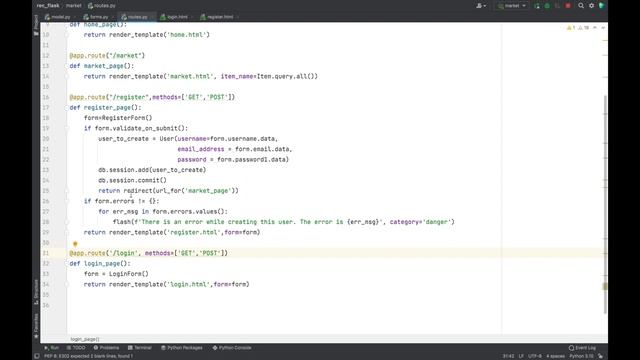Screen dimensions: 640x360
Task: Click the tool windows quick access icon bottom-left
Action: tap(37, 356)
